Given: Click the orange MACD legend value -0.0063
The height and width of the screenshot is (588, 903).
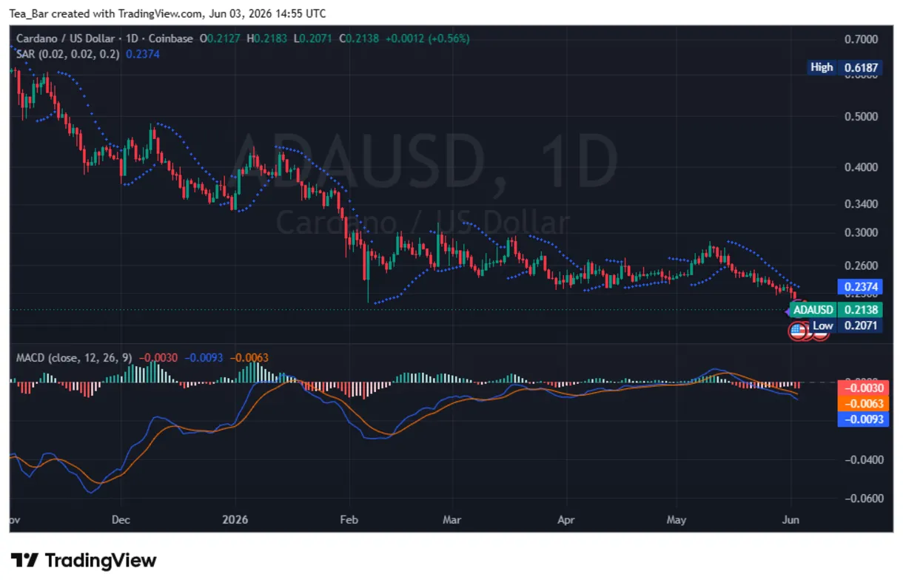Looking at the screenshot, I should (x=249, y=357).
